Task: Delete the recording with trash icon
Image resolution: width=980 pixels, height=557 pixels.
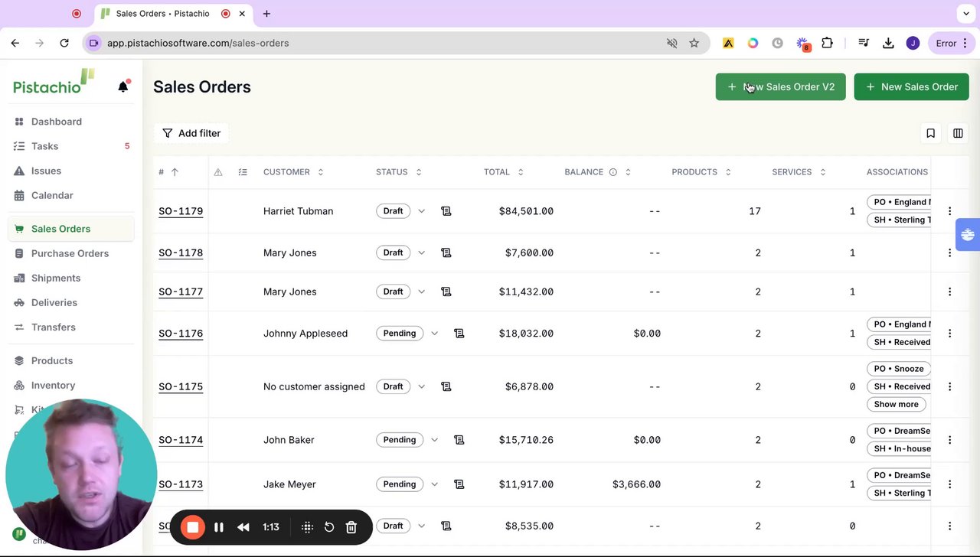Action: (351, 527)
